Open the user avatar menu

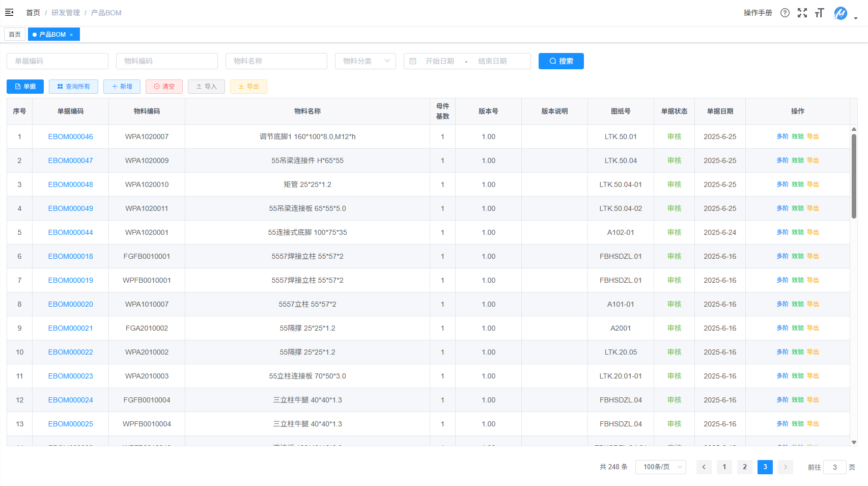[841, 13]
